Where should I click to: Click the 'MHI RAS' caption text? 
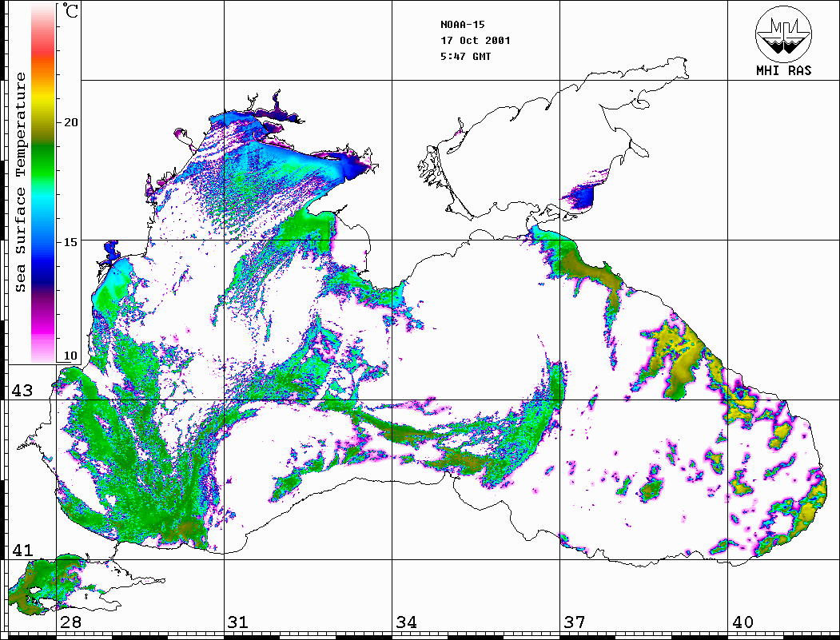coord(784,70)
